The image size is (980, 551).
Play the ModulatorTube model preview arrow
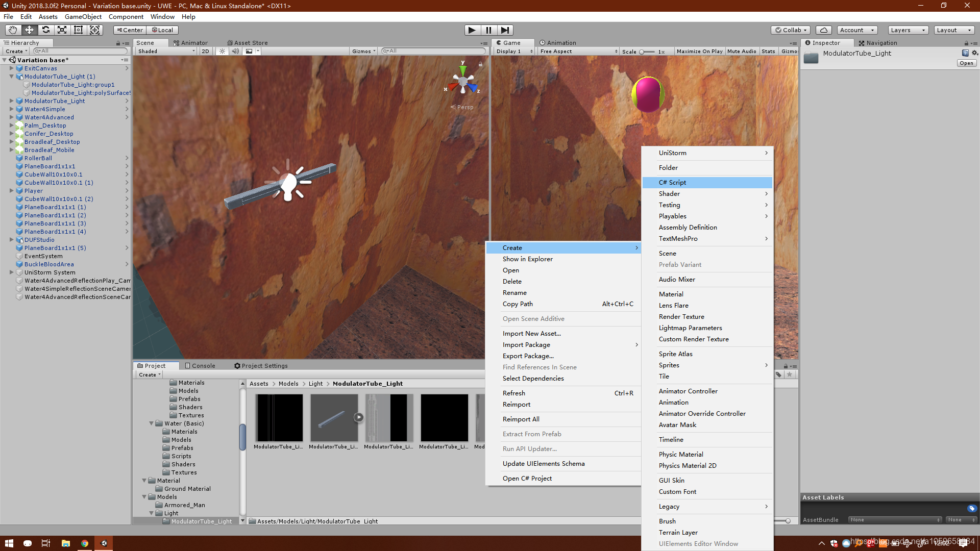click(359, 417)
